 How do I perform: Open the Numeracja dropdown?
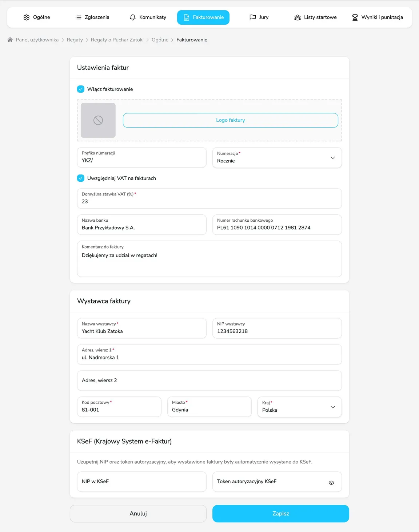tap(277, 158)
